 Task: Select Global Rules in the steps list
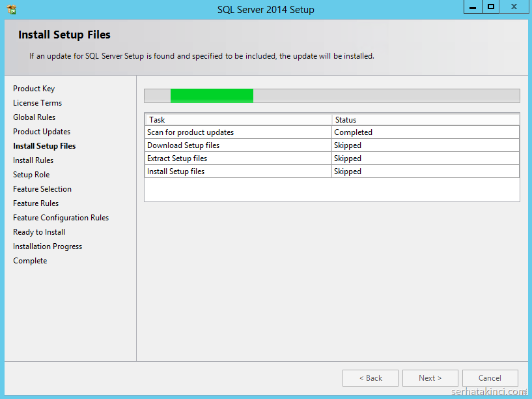34,117
